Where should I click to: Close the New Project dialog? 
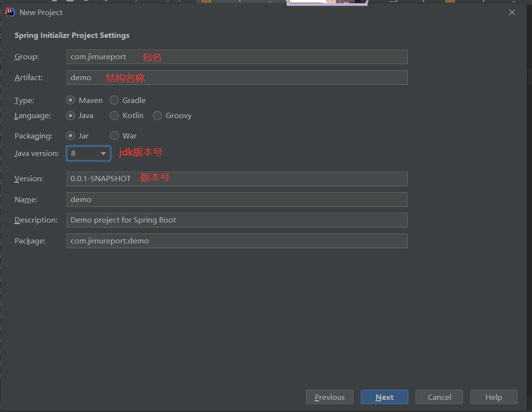(x=512, y=12)
